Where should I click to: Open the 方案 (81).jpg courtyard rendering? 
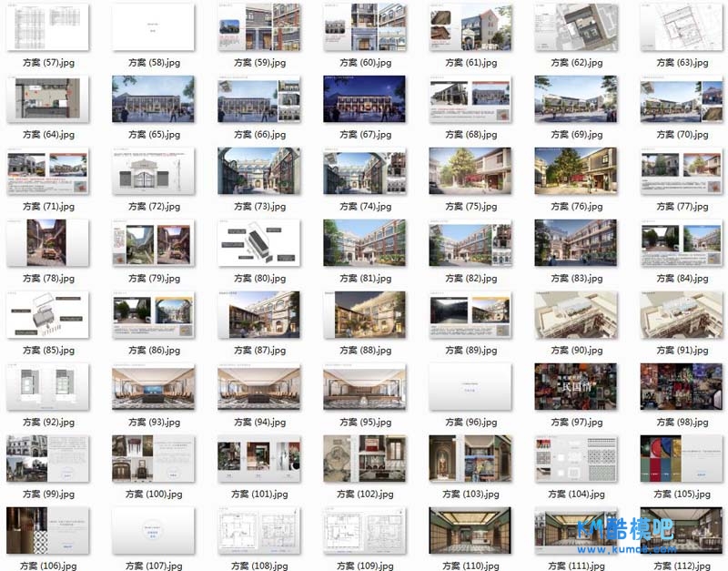(364, 242)
